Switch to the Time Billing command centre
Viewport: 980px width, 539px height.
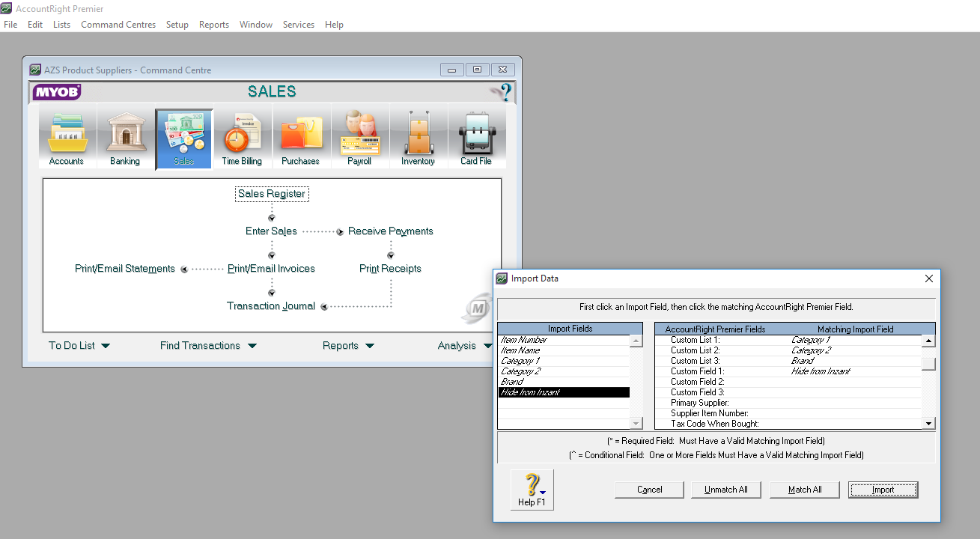pyautogui.click(x=242, y=138)
